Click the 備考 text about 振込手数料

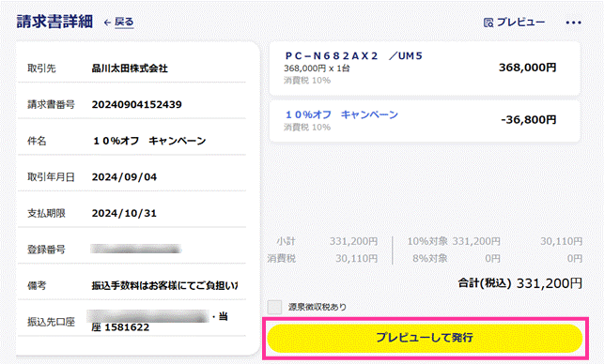164,285
